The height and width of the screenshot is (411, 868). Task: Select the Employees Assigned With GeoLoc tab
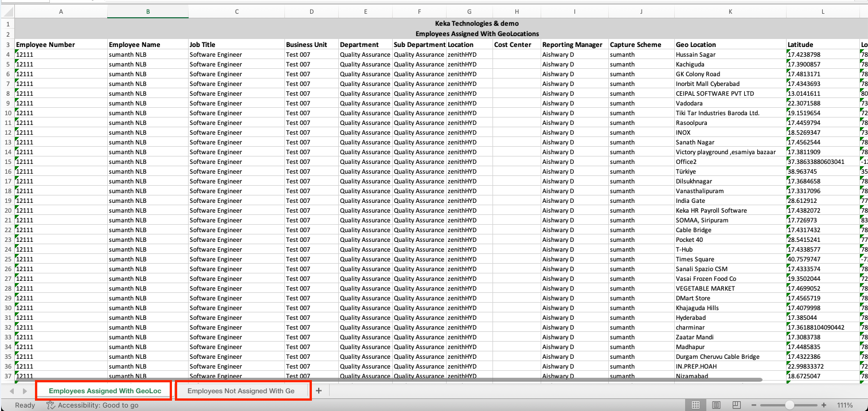tap(103, 390)
